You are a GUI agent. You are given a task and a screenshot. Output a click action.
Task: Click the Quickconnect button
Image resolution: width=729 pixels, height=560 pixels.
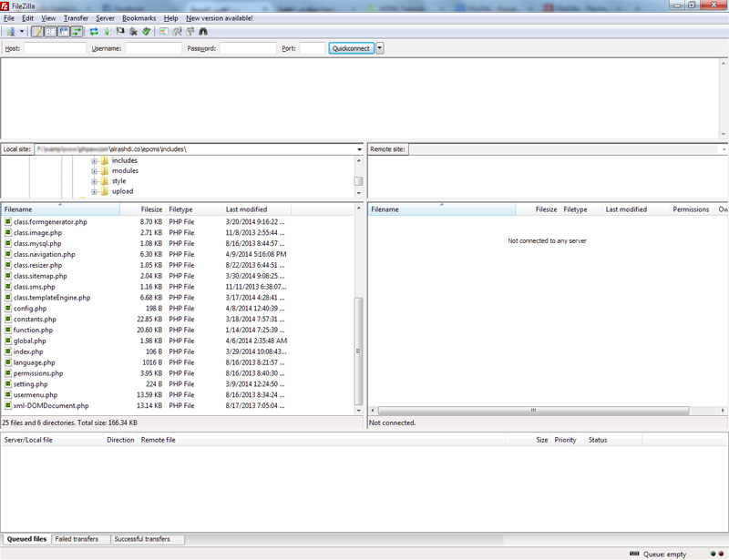351,48
